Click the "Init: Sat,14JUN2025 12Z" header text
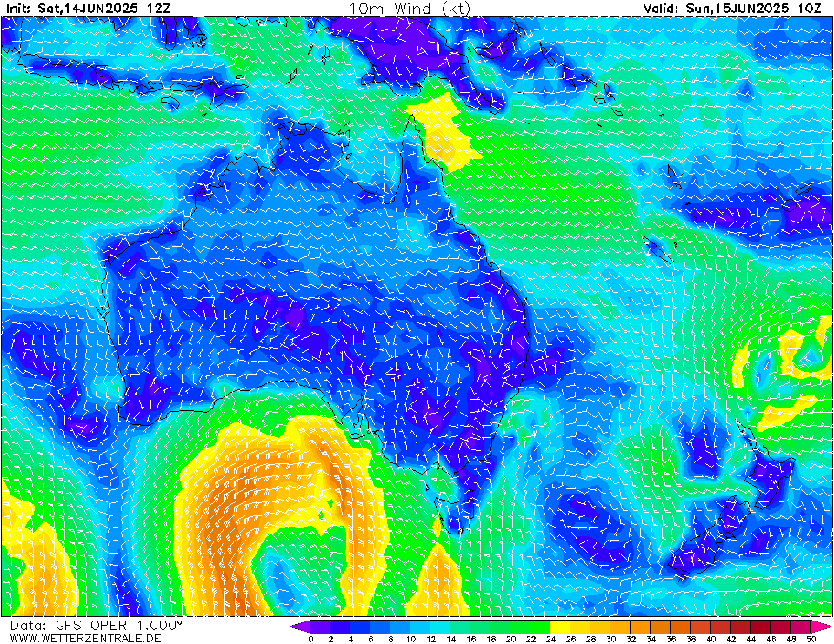Image resolution: width=834 pixels, height=644 pixels. (89, 9)
